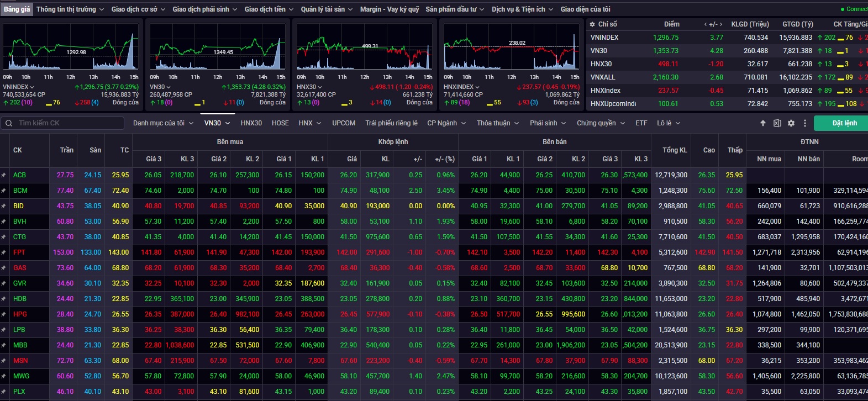Change HNXINDEX chart index selector
The width and height of the screenshot is (868, 401).
[461, 87]
